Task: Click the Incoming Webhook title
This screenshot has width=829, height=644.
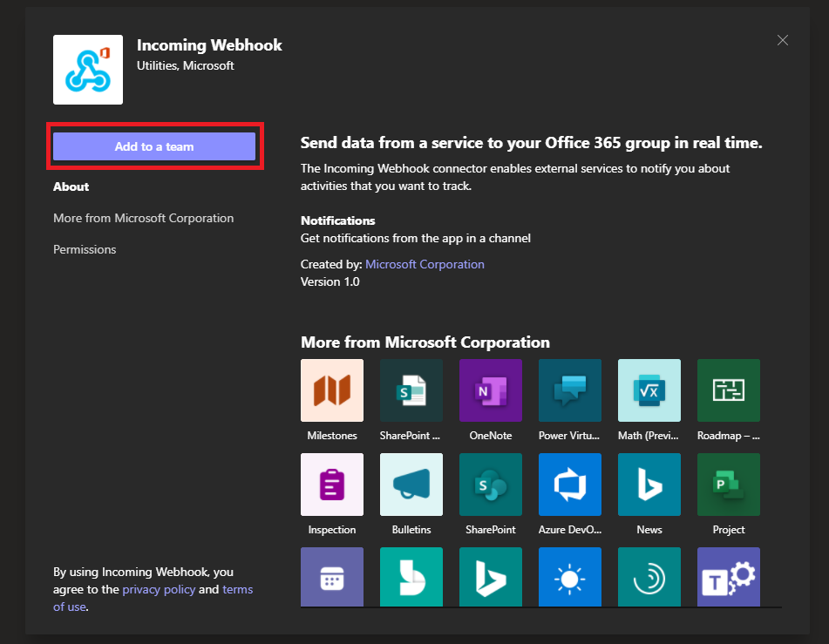Action: [209, 45]
